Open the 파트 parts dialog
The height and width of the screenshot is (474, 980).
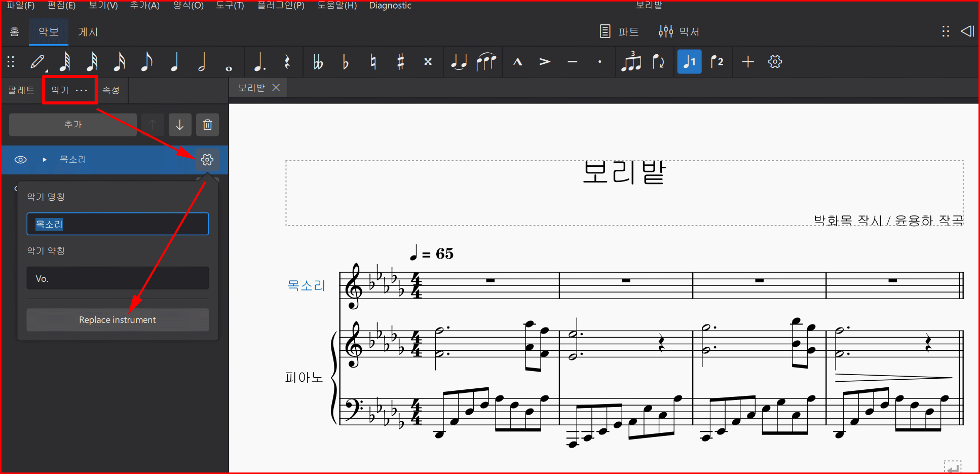pyautogui.click(x=619, y=32)
